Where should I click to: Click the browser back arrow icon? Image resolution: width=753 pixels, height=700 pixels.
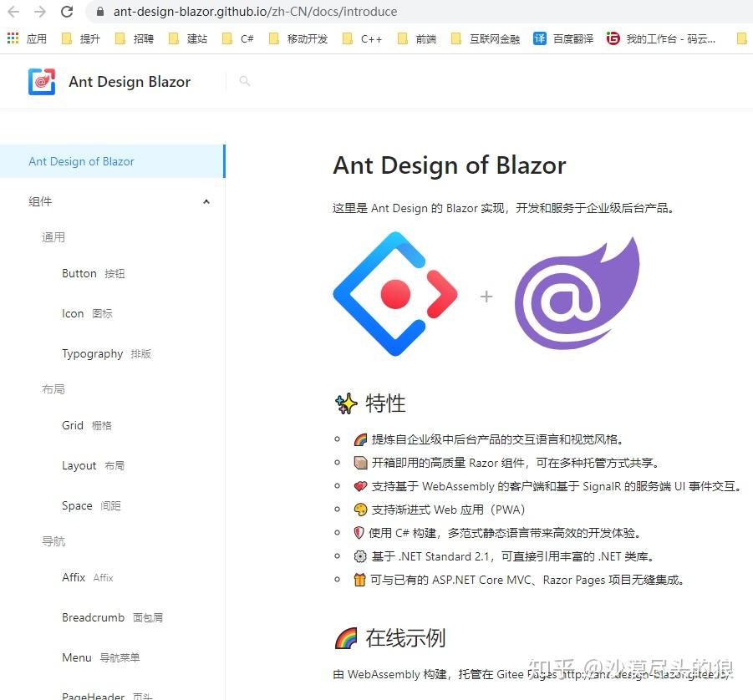point(13,12)
